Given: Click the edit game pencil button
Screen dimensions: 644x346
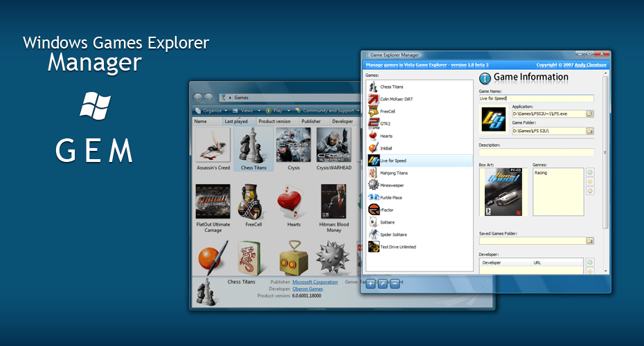Looking at the screenshot, I should click(383, 282).
